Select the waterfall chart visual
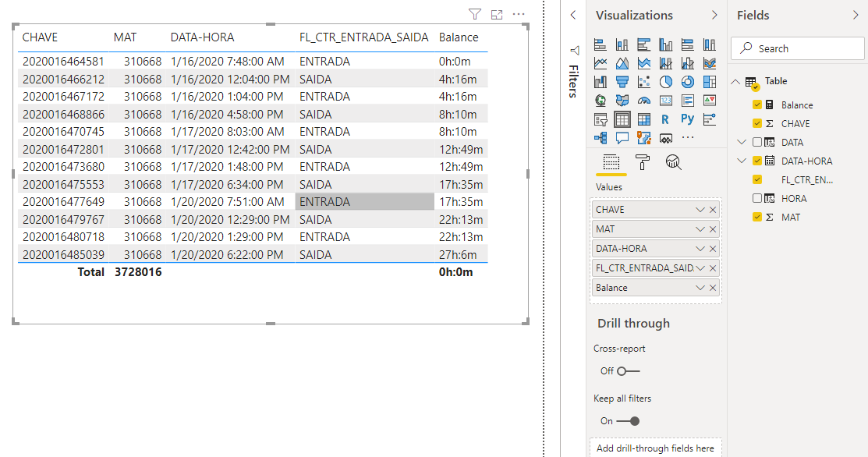Viewport: 868px width, 457px height. coord(600,82)
